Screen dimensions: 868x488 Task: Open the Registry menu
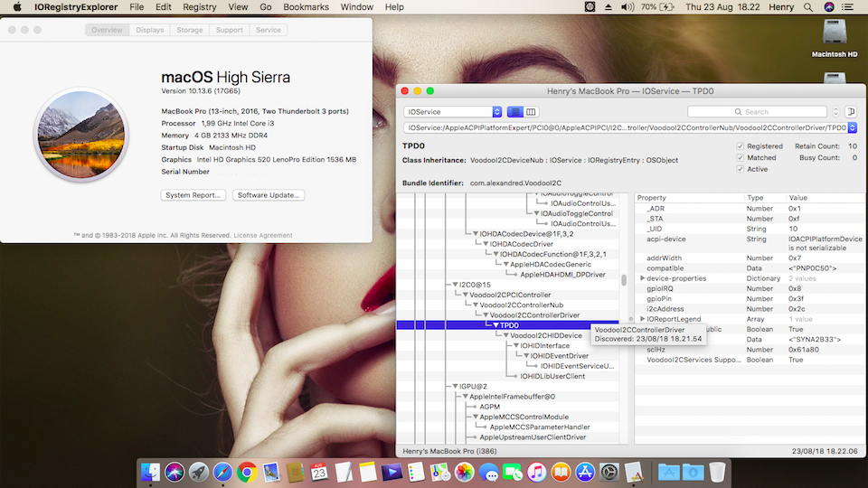[200, 7]
